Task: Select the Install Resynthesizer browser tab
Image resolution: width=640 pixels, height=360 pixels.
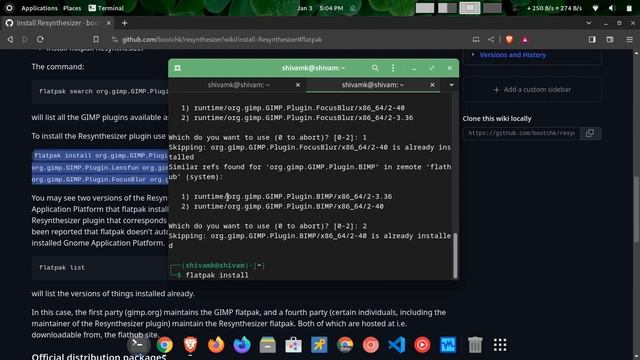Action: [58, 23]
